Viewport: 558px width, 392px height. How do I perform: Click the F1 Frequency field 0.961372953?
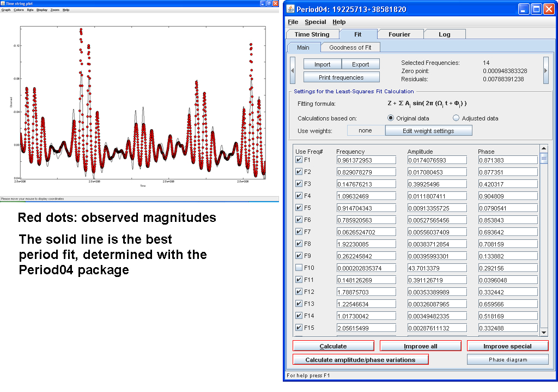point(366,160)
